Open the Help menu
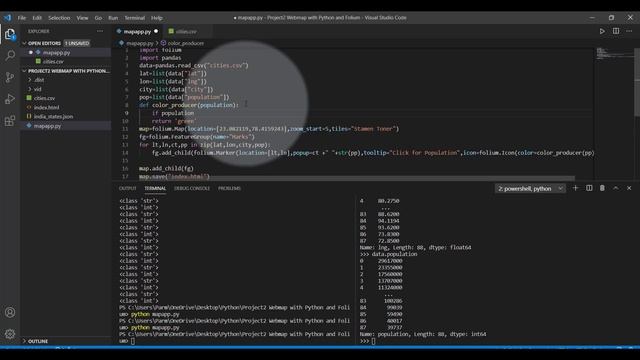The image size is (640, 360). tap(157, 18)
